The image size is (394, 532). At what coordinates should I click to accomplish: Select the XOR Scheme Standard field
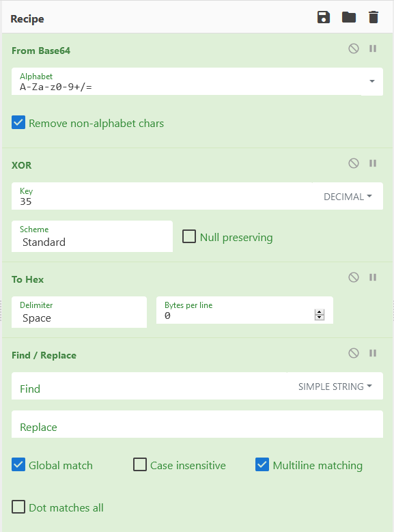(x=92, y=236)
